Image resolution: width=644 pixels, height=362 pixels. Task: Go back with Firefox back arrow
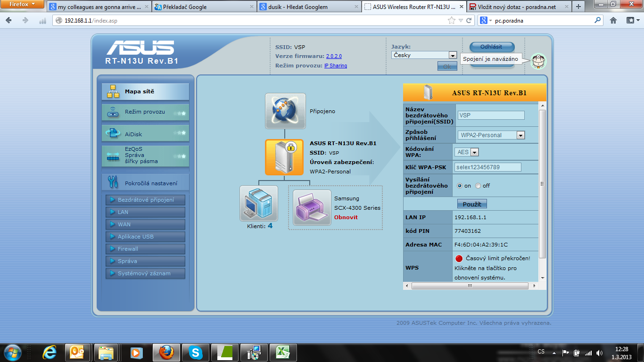(9, 20)
